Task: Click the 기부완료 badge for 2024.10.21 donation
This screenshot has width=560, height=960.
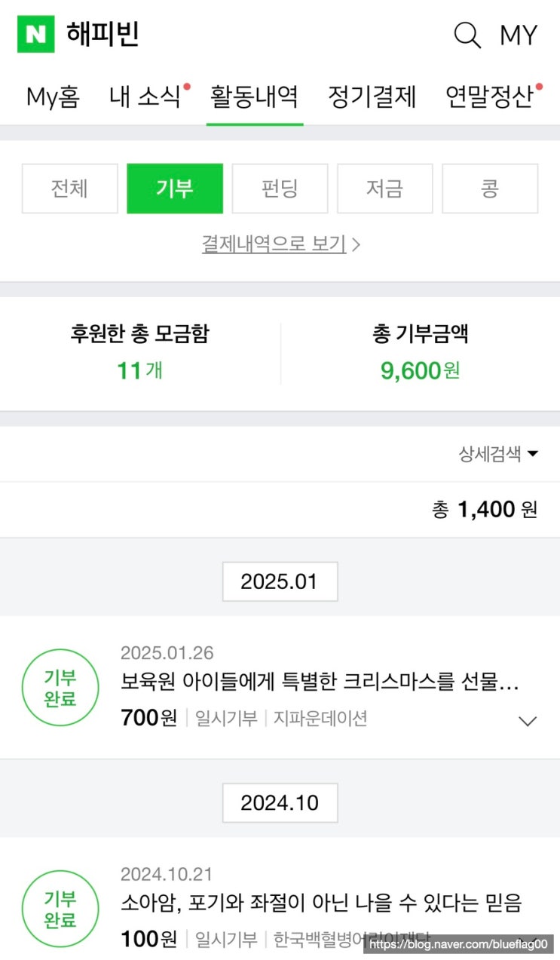Action: 60,909
